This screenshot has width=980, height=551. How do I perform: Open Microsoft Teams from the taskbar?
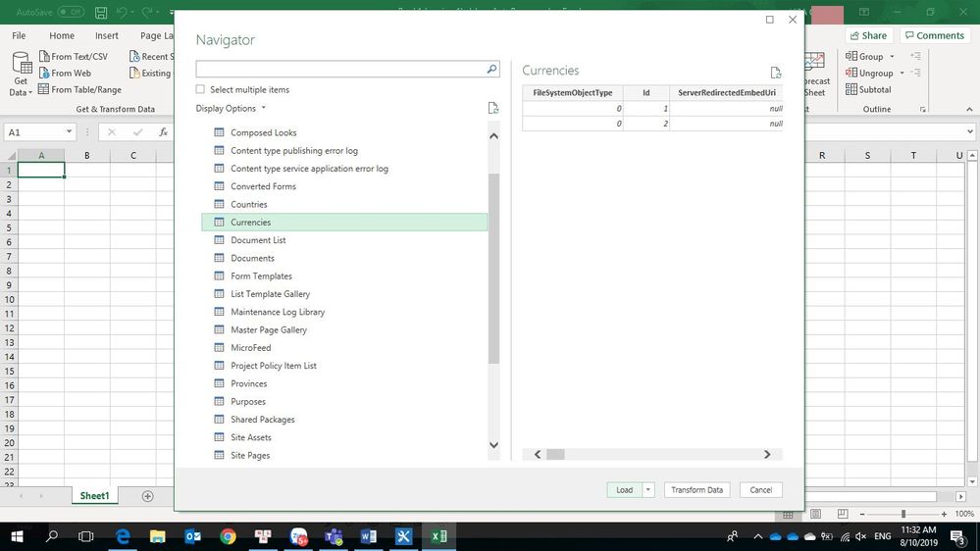click(334, 536)
